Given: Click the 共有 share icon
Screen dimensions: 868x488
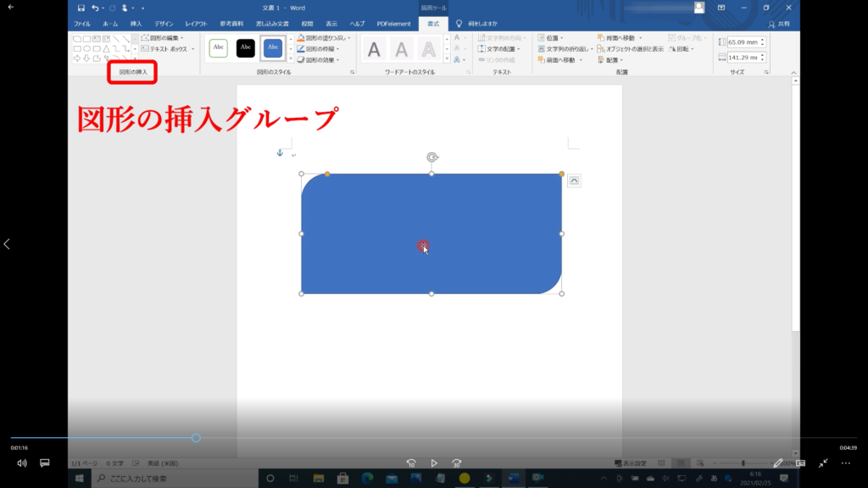Looking at the screenshot, I should coord(782,24).
